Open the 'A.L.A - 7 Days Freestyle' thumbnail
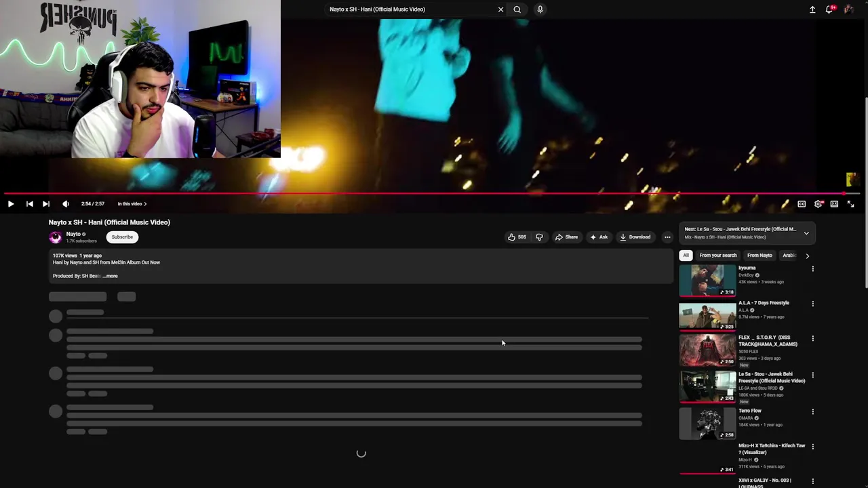The width and height of the screenshot is (868, 488). coord(707,316)
